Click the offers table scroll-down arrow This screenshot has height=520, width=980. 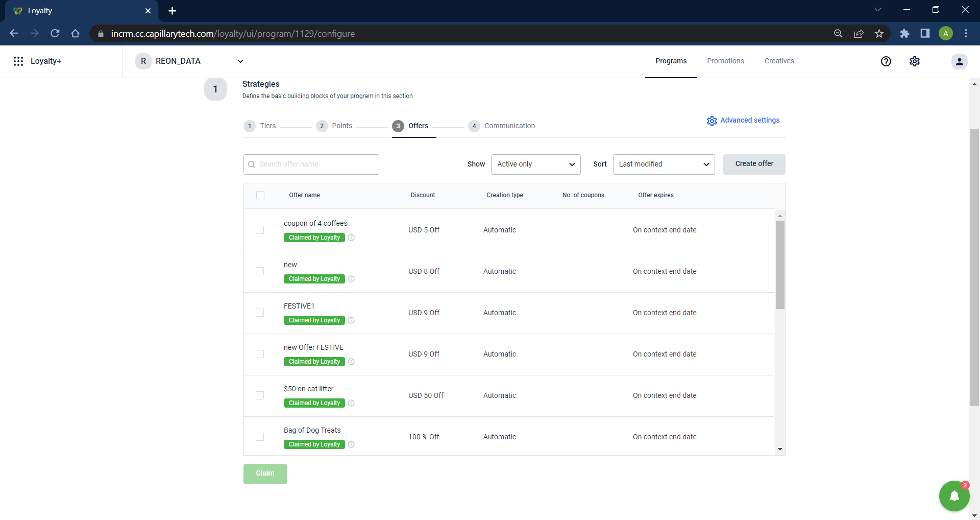(780, 450)
